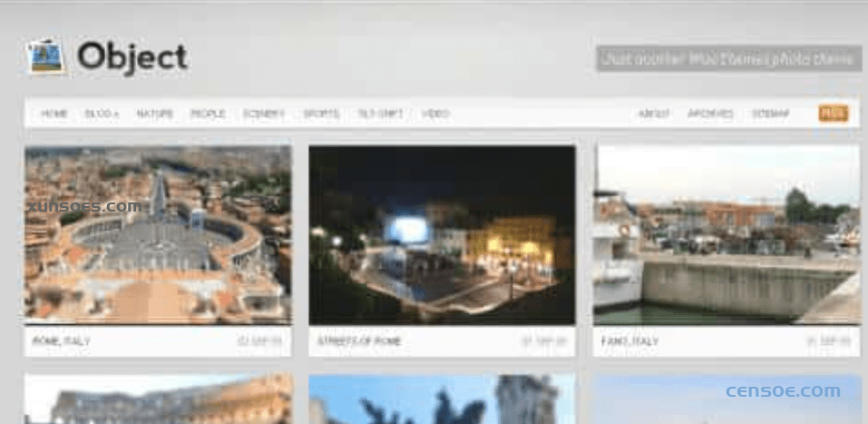Select the People category
The height and width of the screenshot is (424, 868).
[x=208, y=114]
